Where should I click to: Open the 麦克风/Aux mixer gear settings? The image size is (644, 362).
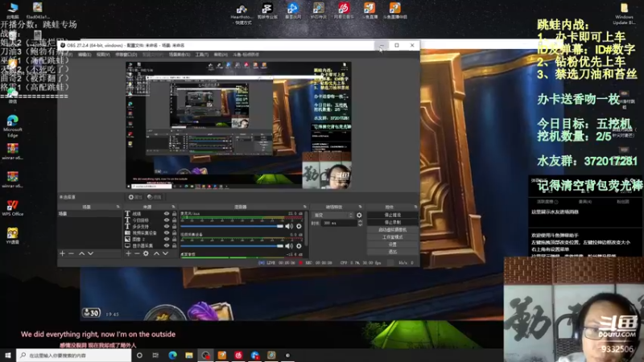coord(299,226)
